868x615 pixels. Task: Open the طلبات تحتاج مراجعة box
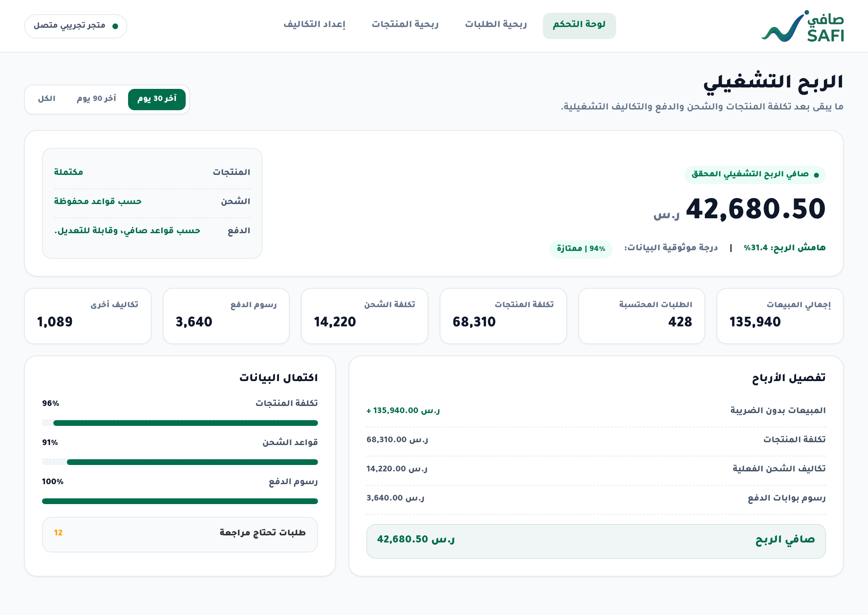[180, 534]
